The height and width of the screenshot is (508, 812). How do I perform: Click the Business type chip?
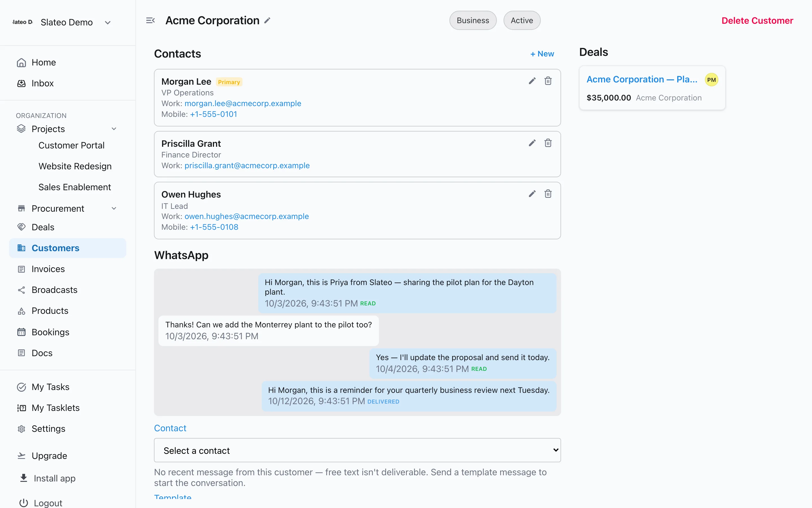tap(473, 21)
